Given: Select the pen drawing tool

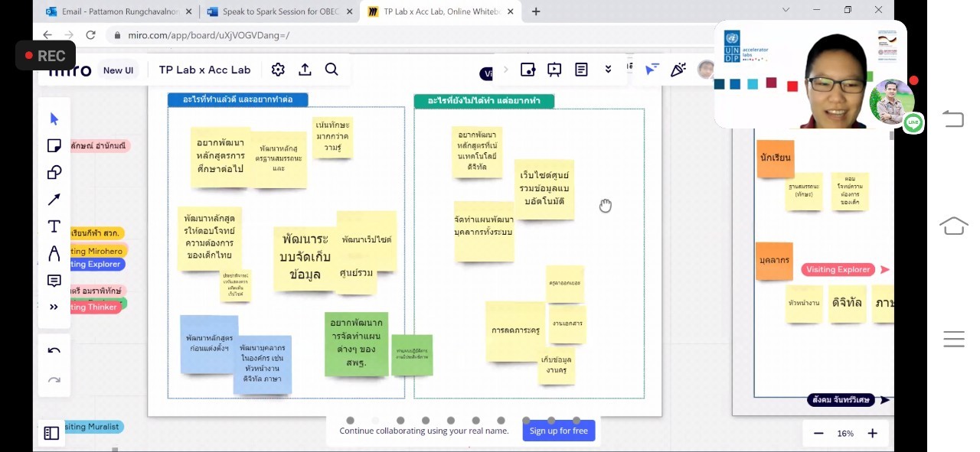Looking at the screenshot, I should click(x=54, y=253).
